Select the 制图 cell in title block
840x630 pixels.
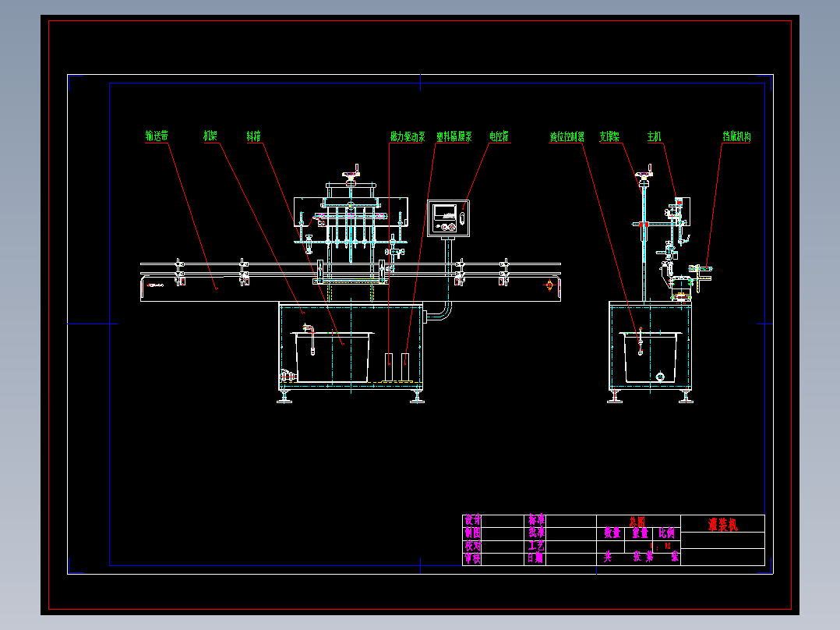click(x=473, y=533)
